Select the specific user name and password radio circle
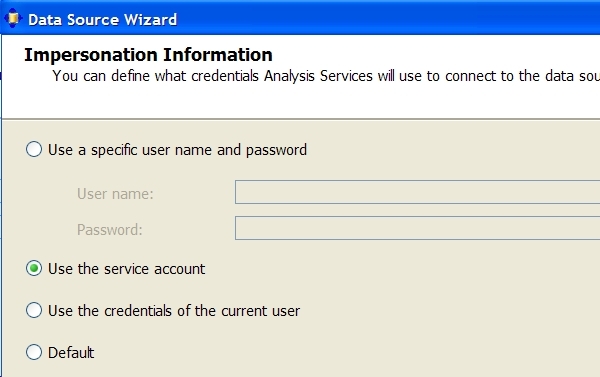600x377 pixels. coord(34,149)
